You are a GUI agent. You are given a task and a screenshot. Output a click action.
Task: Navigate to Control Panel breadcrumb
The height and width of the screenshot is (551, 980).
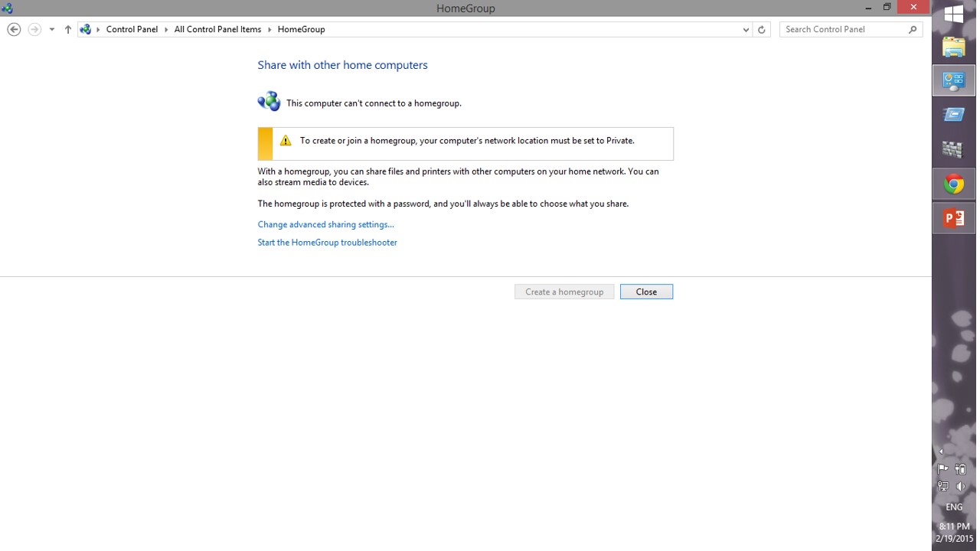point(132,29)
